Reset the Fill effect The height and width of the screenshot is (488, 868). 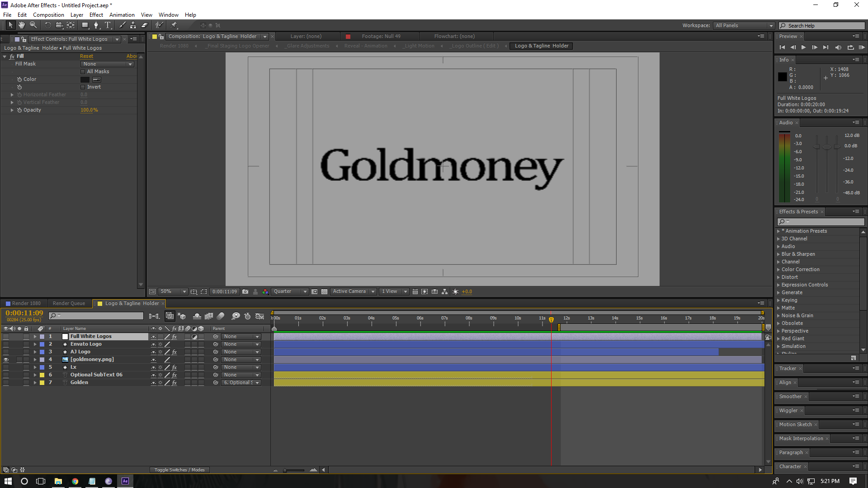86,56
